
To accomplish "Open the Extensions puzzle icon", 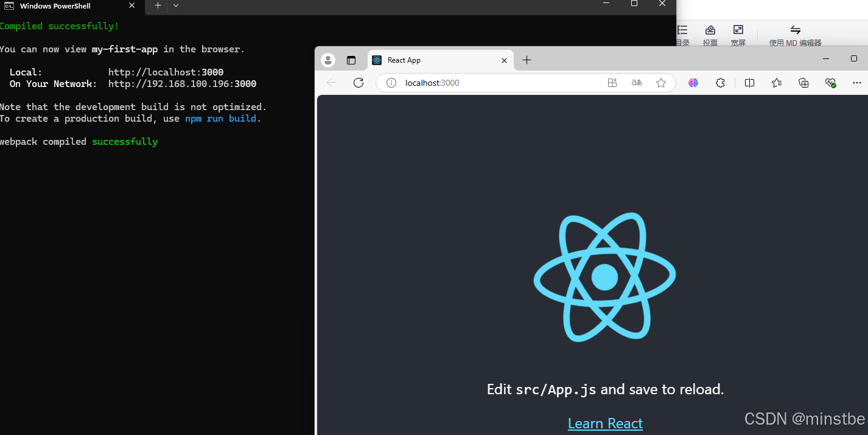I will tap(720, 83).
